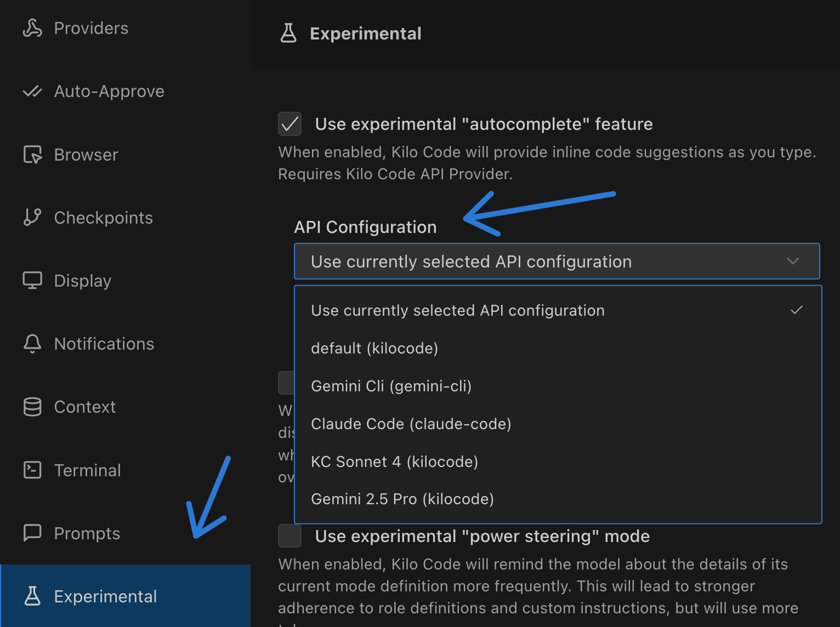This screenshot has height=627, width=840.
Task: Switch to Prompts settings
Action: click(x=125, y=533)
